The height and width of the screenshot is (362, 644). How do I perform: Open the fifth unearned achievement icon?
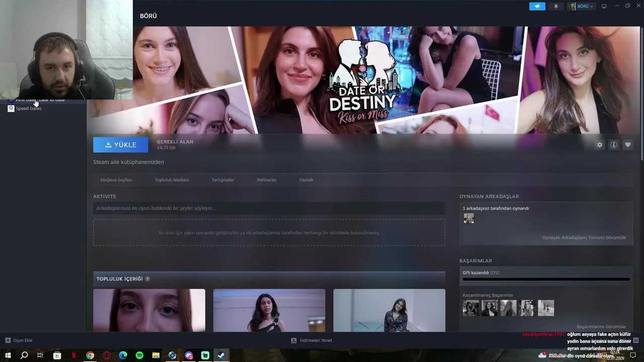(x=546, y=308)
